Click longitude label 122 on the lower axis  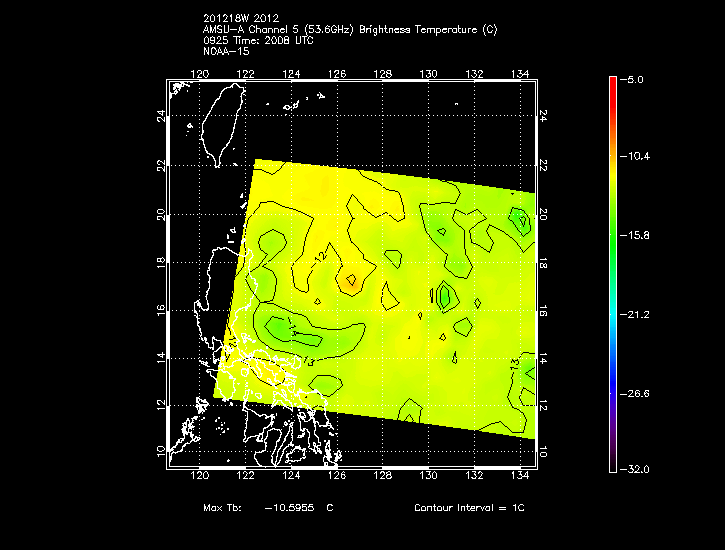point(246,475)
